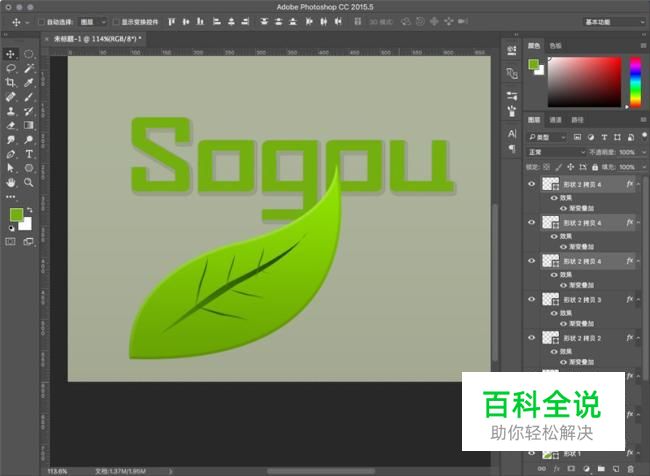This screenshot has width=650, height=476.
Task: Select the Eyedropper tool
Action: pos(29,83)
